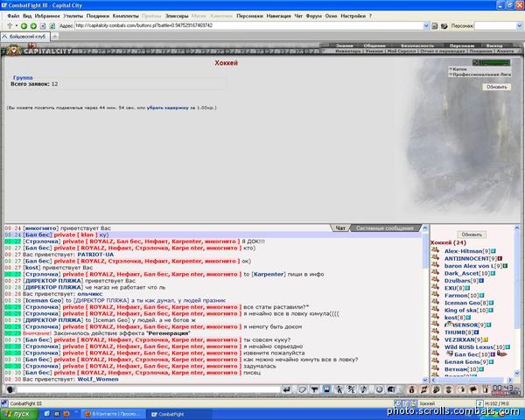Click the Группа link

point(23,78)
